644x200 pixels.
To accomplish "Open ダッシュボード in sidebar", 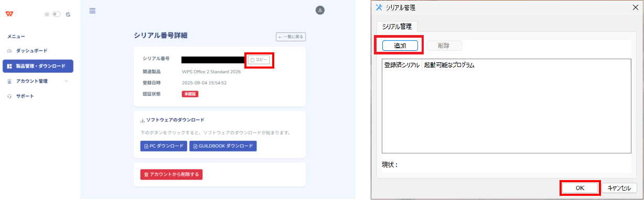I will (31, 51).
